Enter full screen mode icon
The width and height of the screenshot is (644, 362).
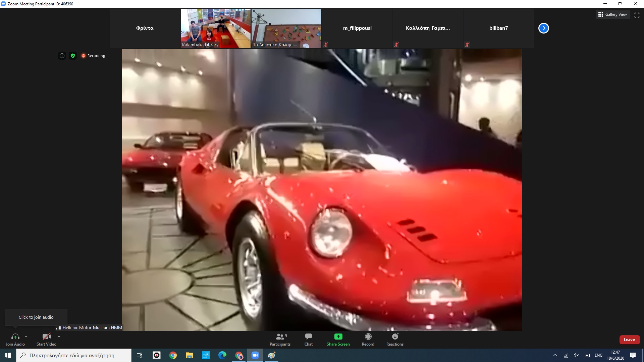coord(637,15)
